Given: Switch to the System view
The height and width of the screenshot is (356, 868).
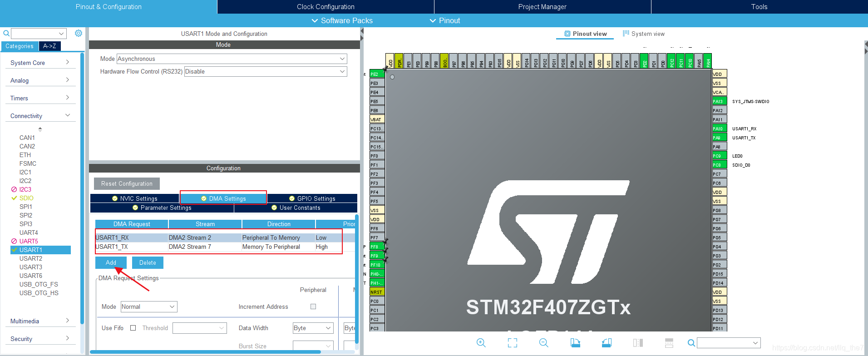Looking at the screenshot, I should [644, 34].
